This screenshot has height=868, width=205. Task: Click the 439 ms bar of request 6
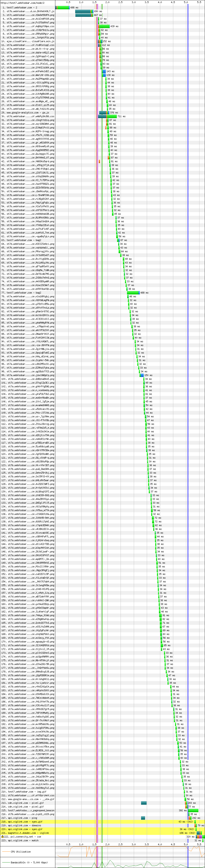[104, 26]
